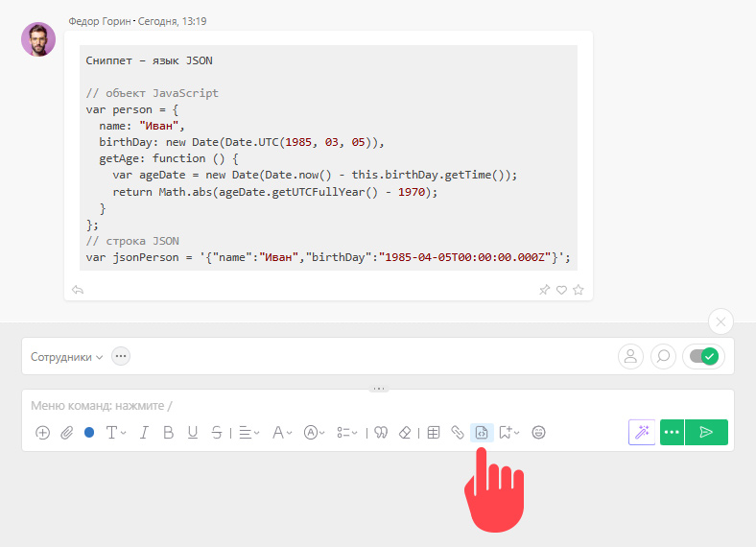756x547 pixels.
Task: Open the circled A highlight dropdown
Action: coord(315,433)
